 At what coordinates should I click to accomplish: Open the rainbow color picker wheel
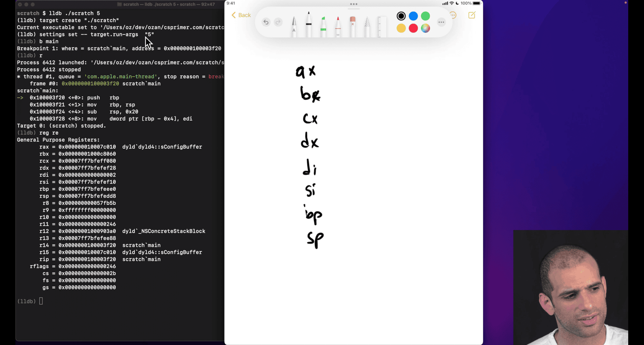click(x=425, y=28)
